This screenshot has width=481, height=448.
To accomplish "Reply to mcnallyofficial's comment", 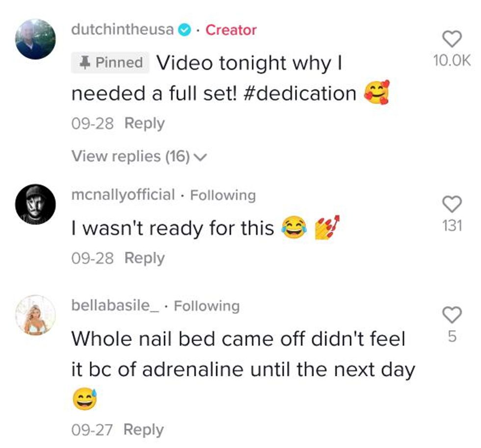I will pyautogui.click(x=144, y=258).
